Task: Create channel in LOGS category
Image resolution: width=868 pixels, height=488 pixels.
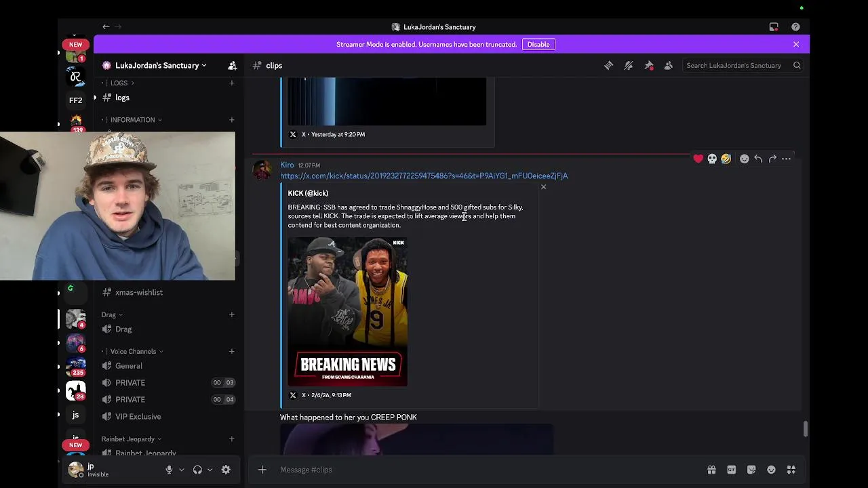Action: pos(231,83)
